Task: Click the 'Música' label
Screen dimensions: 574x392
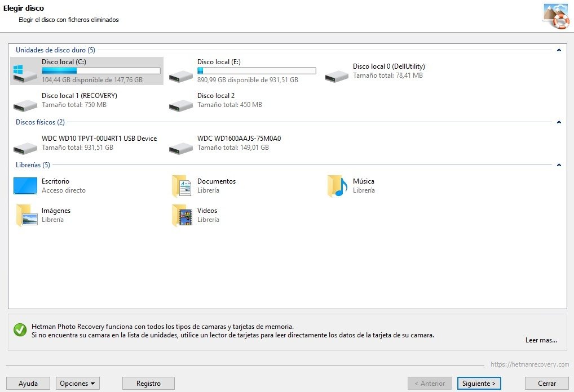Action: point(364,181)
